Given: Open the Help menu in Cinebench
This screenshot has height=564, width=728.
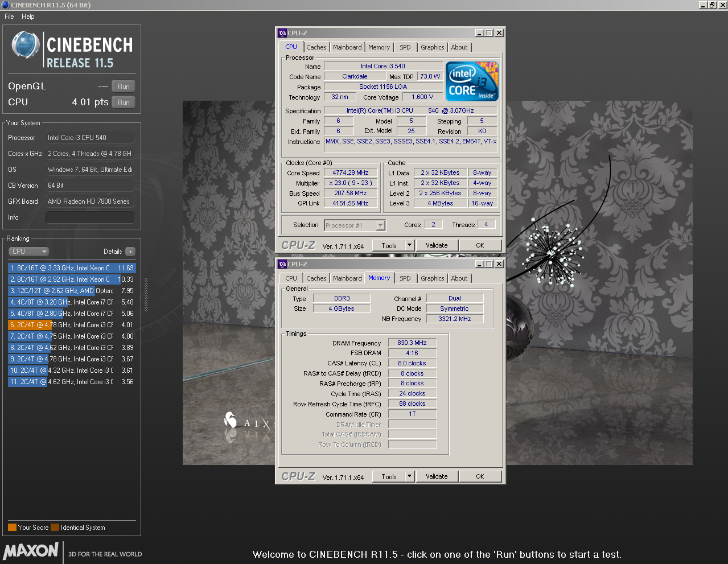Looking at the screenshot, I should tap(28, 17).
